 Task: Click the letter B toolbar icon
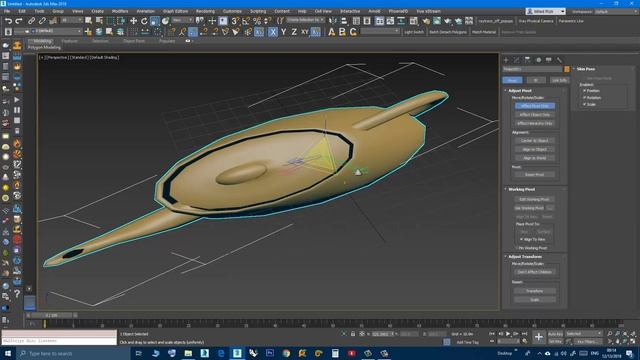click(x=342, y=32)
